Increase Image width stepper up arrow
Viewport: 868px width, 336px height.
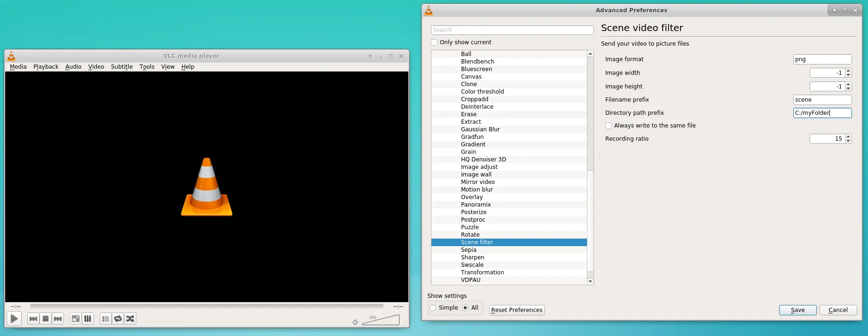(848, 71)
